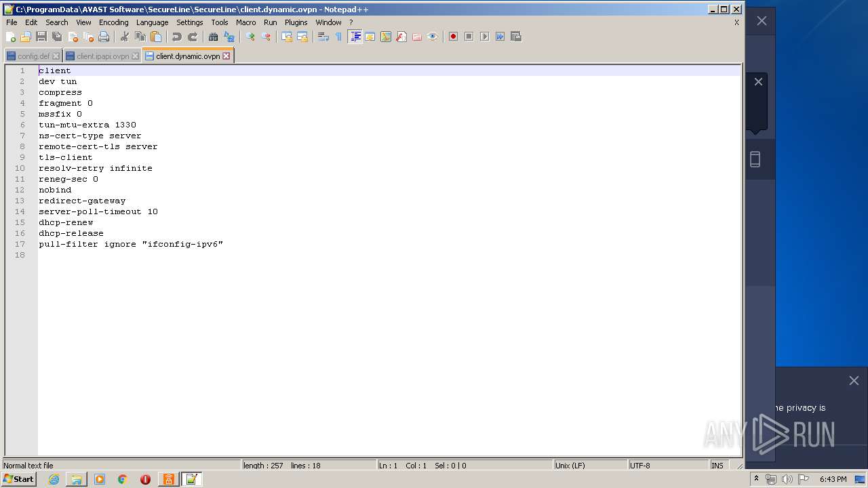Redo action toolbar icon
The image size is (868, 488).
pyautogui.click(x=193, y=37)
